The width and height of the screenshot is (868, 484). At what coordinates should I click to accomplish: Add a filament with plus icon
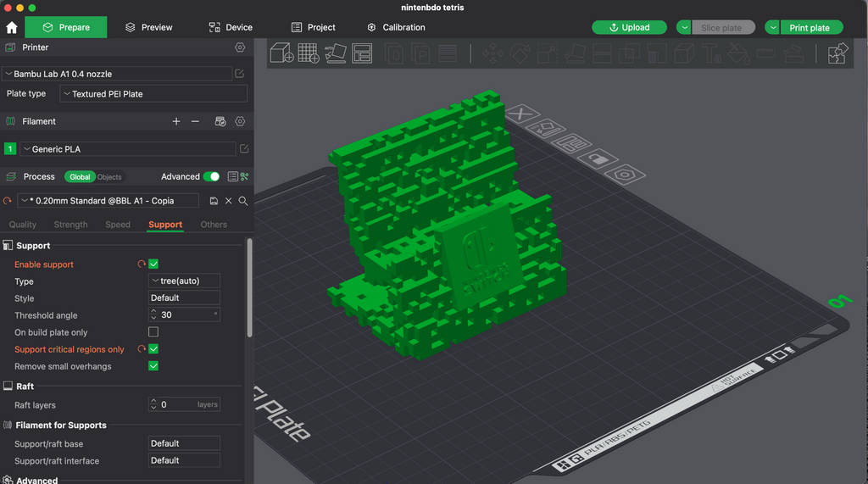176,121
